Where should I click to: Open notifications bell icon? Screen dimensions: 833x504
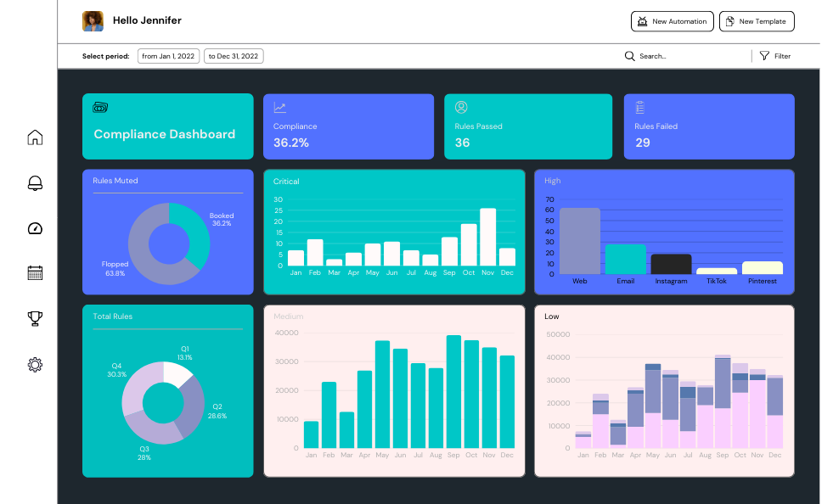tap(35, 182)
